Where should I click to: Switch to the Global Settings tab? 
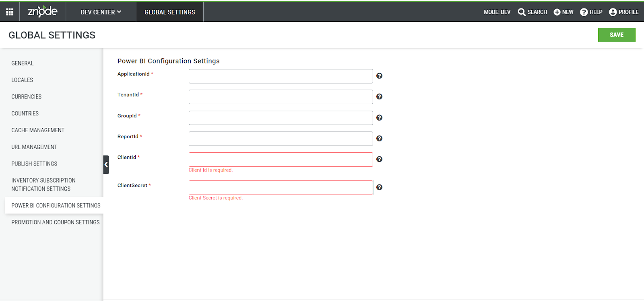(169, 12)
